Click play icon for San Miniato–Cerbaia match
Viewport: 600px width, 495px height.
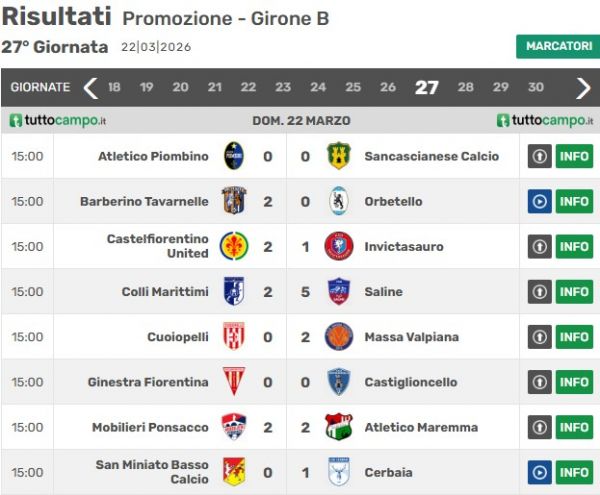pyautogui.click(x=540, y=472)
